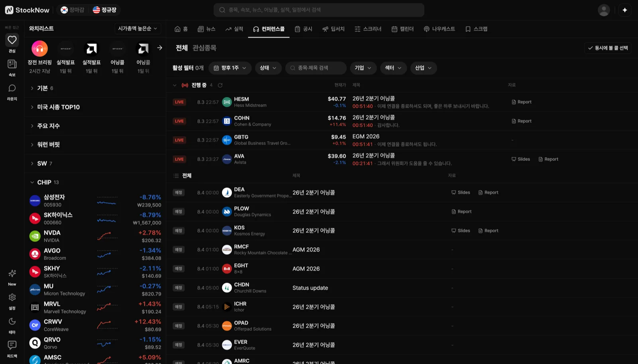Click the MU Micron logo
638x364 pixels.
(35, 290)
